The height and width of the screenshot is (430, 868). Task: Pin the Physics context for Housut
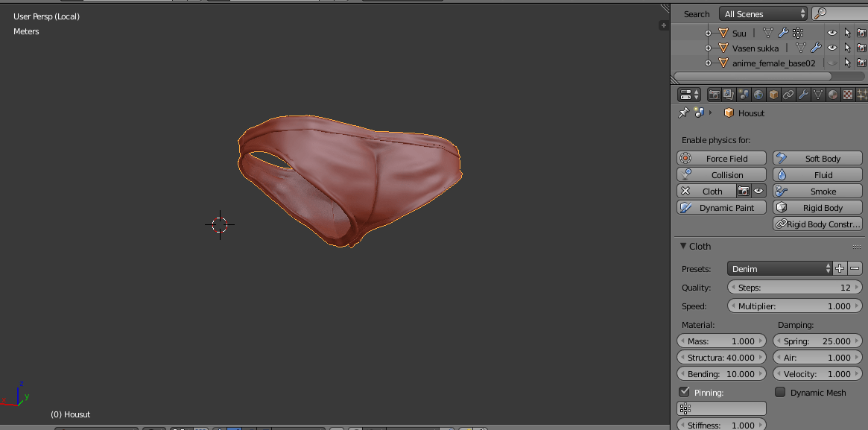click(682, 113)
